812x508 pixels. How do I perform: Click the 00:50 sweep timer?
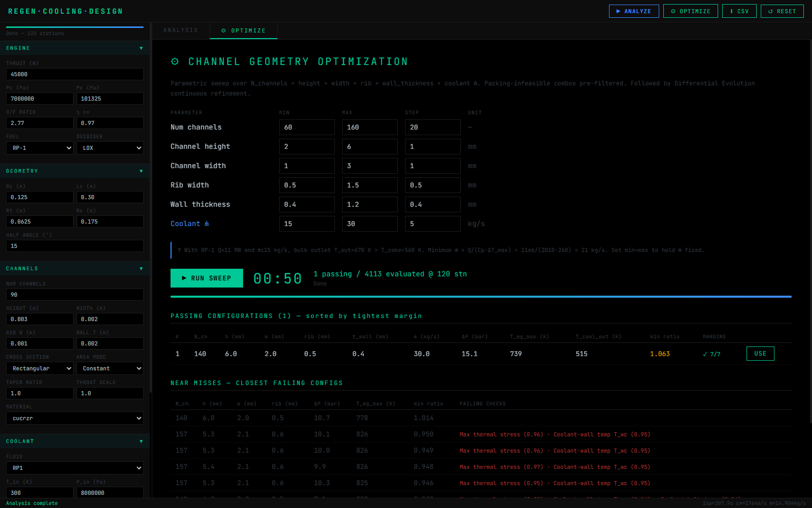click(x=278, y=278)
